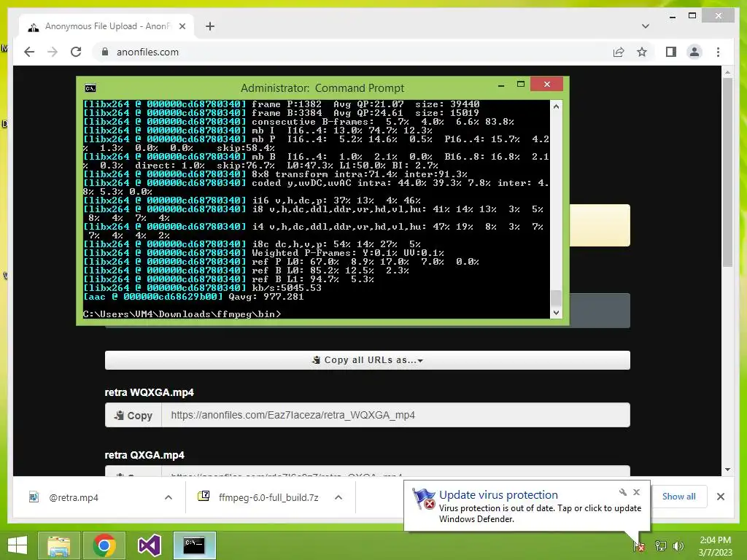Image resolution: width=747 pixels, height=560 pixels.
Task: Click the retra QXGA.mp4 heading
Action: (144, 455)
